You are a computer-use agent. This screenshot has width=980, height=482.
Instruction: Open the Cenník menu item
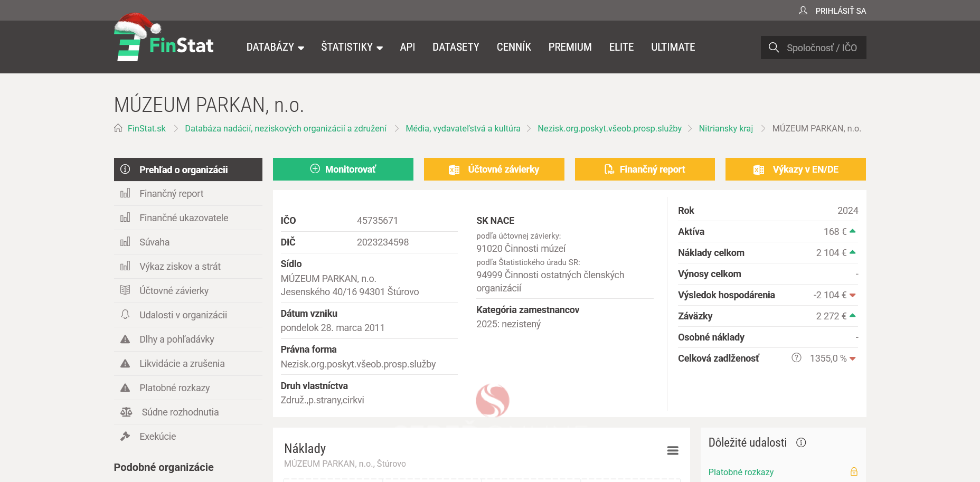[513, 47]
